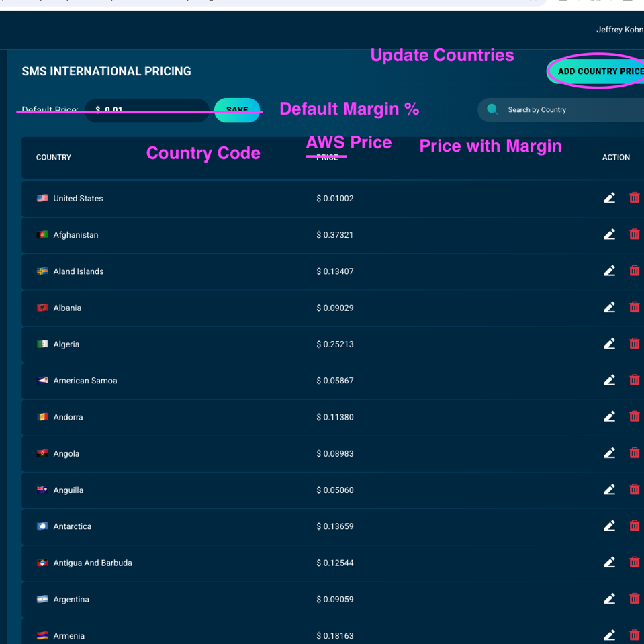
Task: Click the Price column header
Action: (x=327, y=158)
